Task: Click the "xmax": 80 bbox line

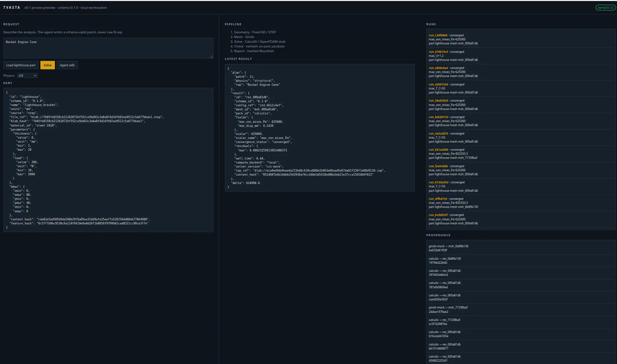Action: click(22, 195)
